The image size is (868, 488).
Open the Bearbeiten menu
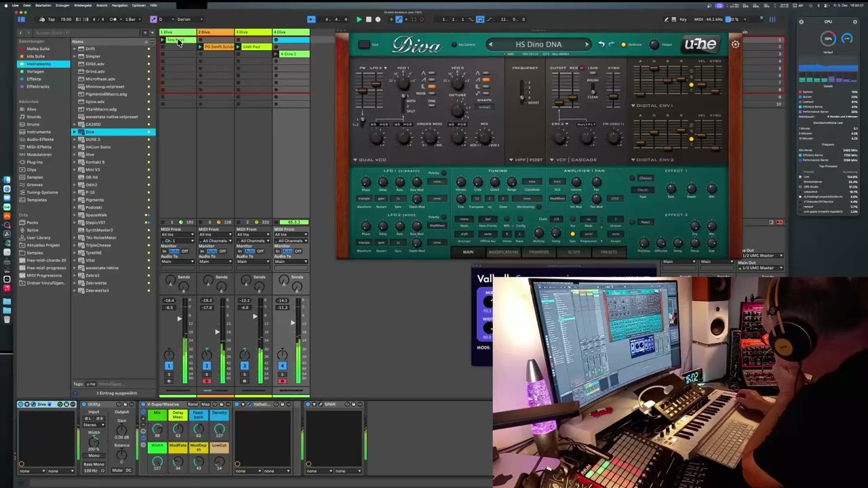(43, 5)
